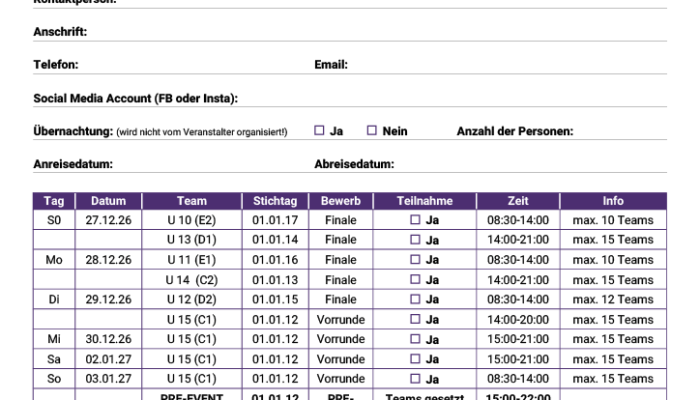Click the Stichtag cell 01.01.14
This screenshot has width=700, height=400.
tap(275, 240)
